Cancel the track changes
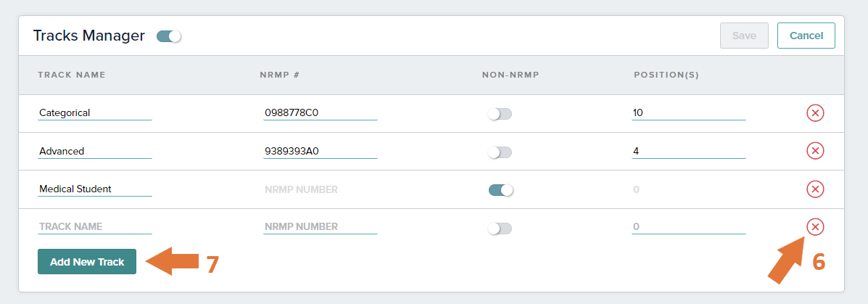 click(x=806, y=36)
